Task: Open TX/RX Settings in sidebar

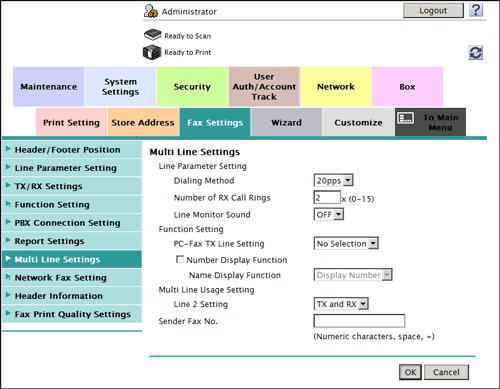Action: pyautogui.click(x=72, y=186)
